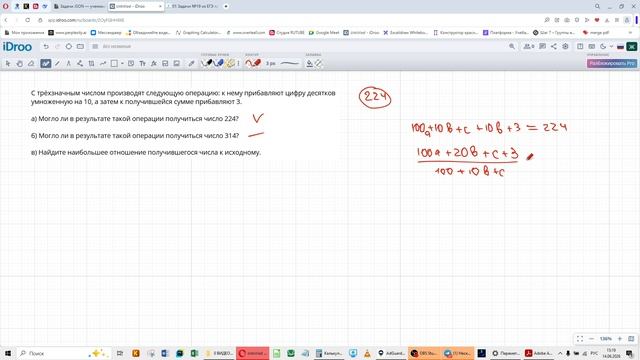The height and width of the screenshot is (360, 640).
Task: Insert an image with image tool
Action: click(177, 64)
